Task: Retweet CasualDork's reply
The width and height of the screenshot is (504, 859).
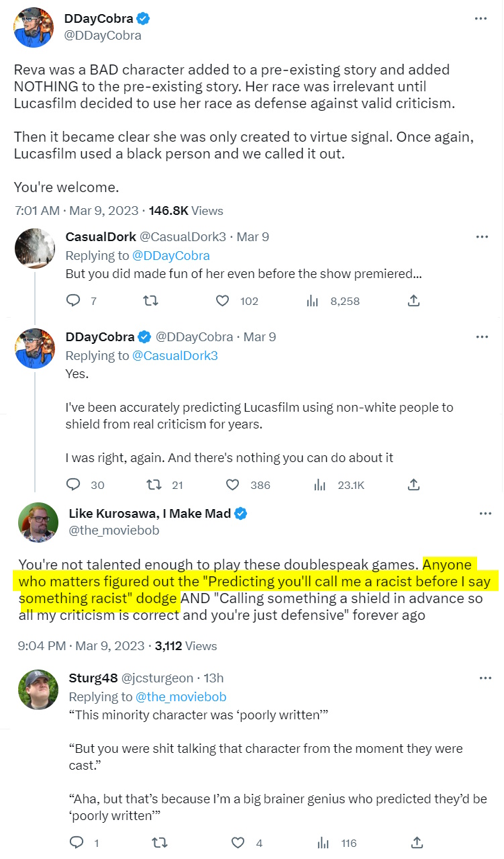Action: 152,301
